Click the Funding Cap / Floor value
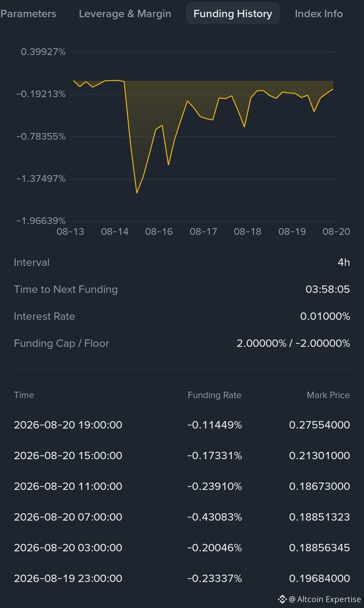The image size is (364, 608). pyautogui.click(x=293, y=343)
